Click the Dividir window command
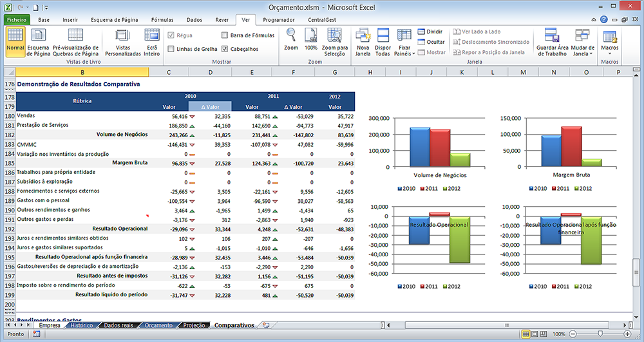This screenshot has height=342, width=644. [430, 32]
